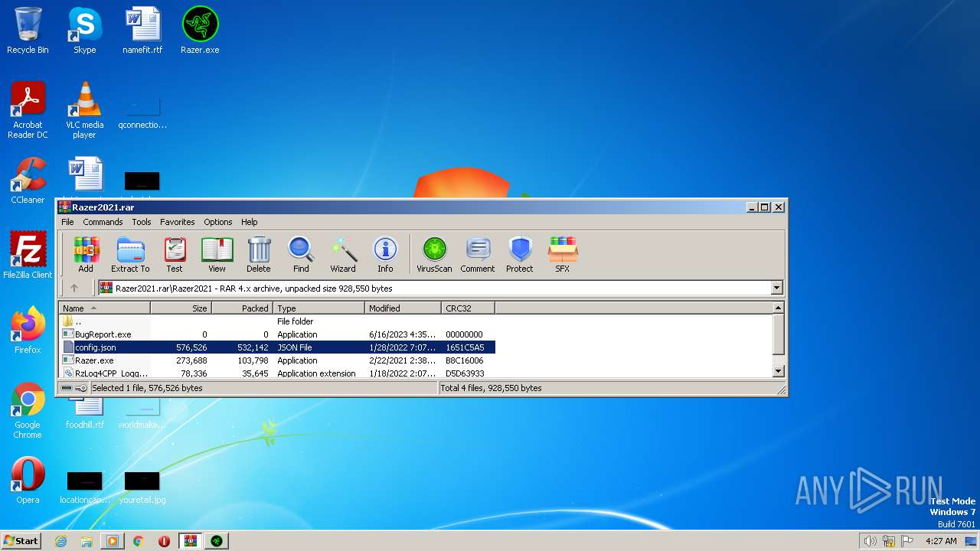Select config.json in the file list
Viewport: 980px width, 551px height.
(277, 347)
